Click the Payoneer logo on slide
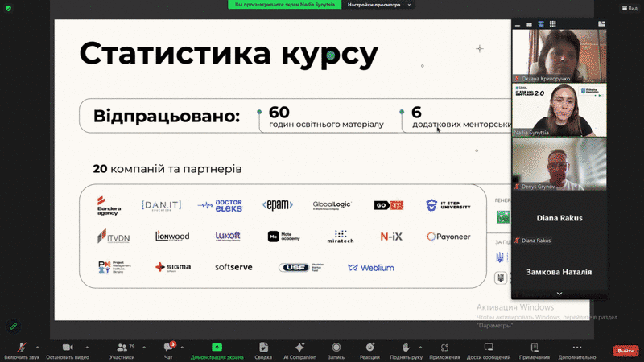This screenshot has height=362, width=644. click(x=448, y=237)
